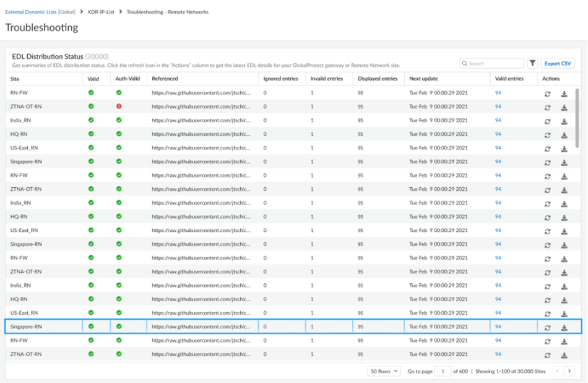Click the refresh icon for first HQ-RN row
The image size is (588, 383).
[x=548, y=135]
